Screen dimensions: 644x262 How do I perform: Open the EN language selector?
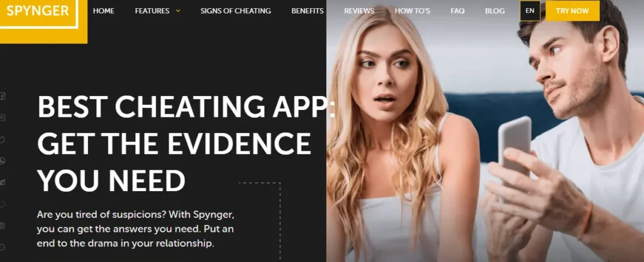[530, 11]
